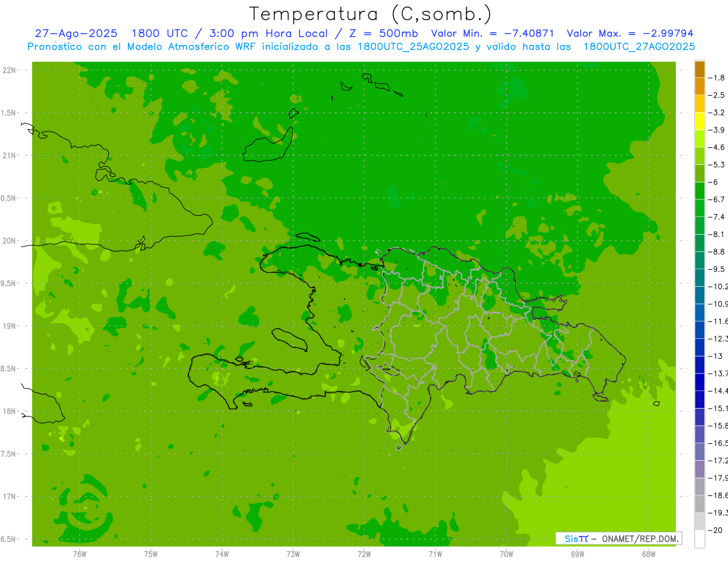Select "Valor Max. = -2.99794" readout
The image size is (728, 562).
(x=630, y=34)
